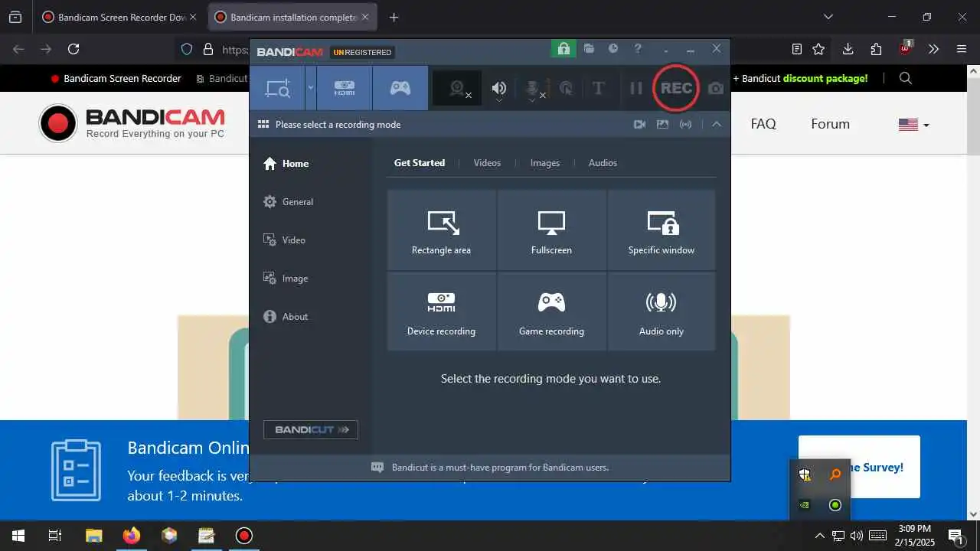Open the list all tabs dropdown

pos(828,17)
